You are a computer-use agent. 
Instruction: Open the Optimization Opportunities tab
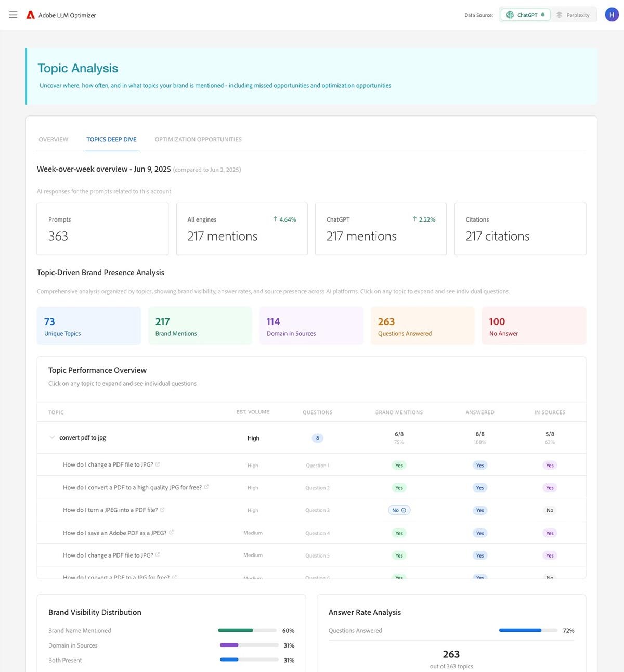[x=198, y=139]
